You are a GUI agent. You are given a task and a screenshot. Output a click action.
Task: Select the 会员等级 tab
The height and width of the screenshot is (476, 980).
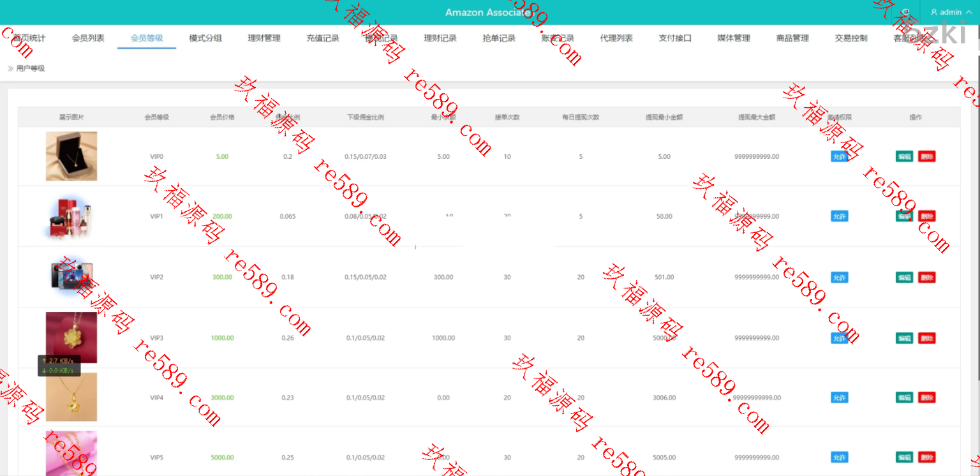pos(147,38)
